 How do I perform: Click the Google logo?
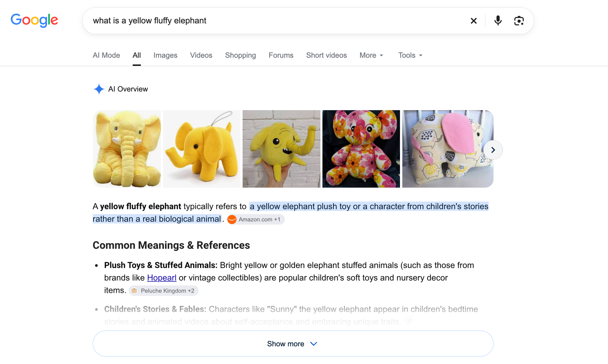pos(34,20)
